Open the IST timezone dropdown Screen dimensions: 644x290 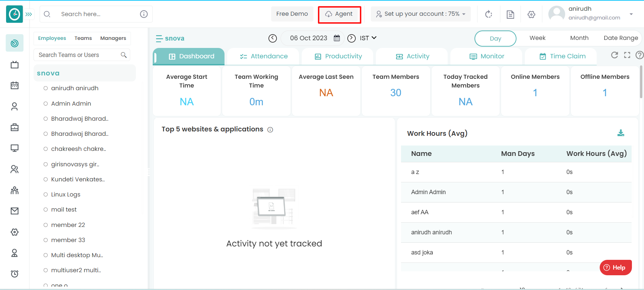368,38
